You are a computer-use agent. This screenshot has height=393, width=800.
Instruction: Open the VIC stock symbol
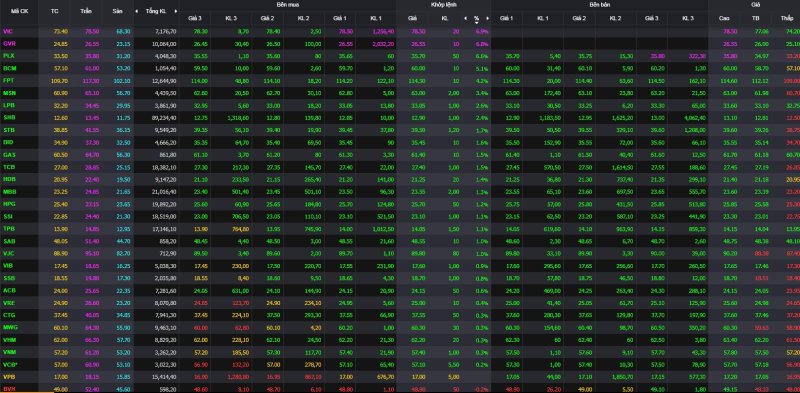coord(7,31)
